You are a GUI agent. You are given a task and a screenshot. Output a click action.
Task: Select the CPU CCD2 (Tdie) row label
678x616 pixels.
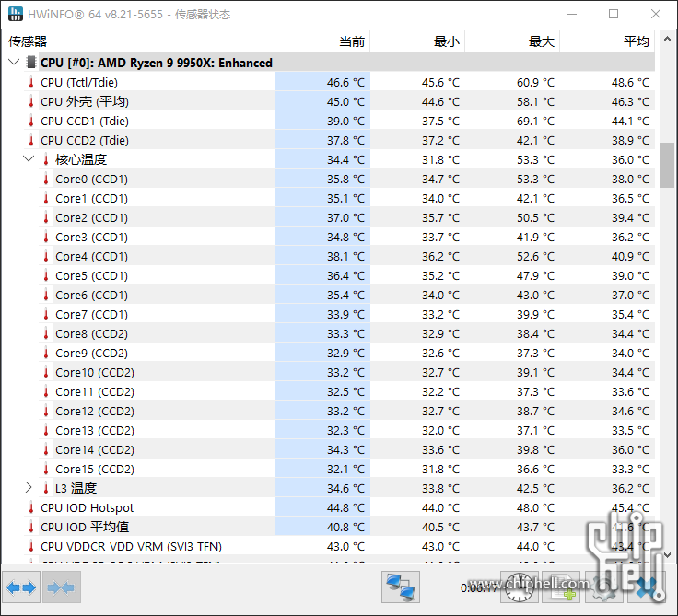[85, 141]
